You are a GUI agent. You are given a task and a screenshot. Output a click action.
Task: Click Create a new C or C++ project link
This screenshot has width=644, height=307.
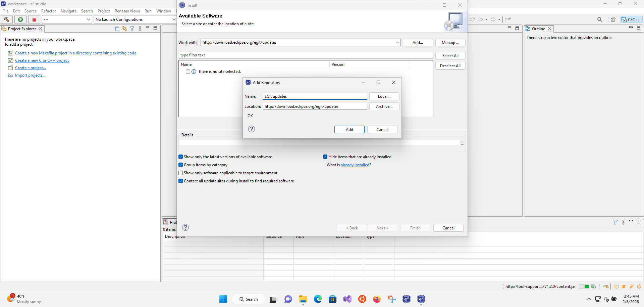point(42,60)
